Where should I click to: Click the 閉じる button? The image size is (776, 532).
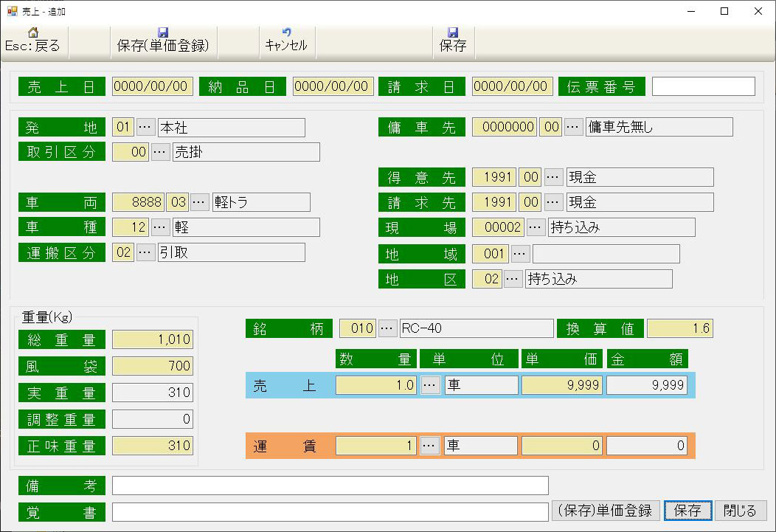[x=740, y=511]
